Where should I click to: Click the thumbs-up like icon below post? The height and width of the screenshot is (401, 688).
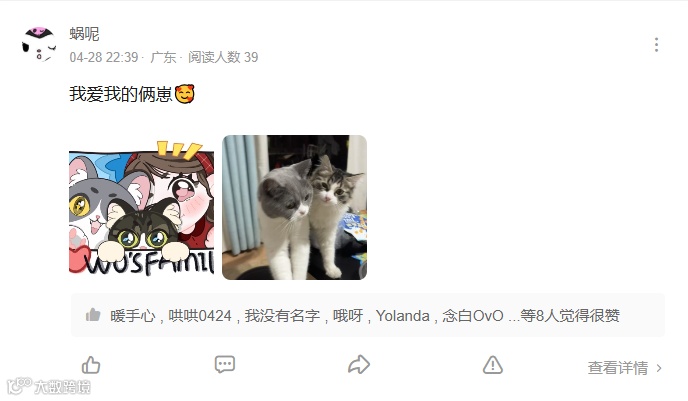(x=91, y=365)
